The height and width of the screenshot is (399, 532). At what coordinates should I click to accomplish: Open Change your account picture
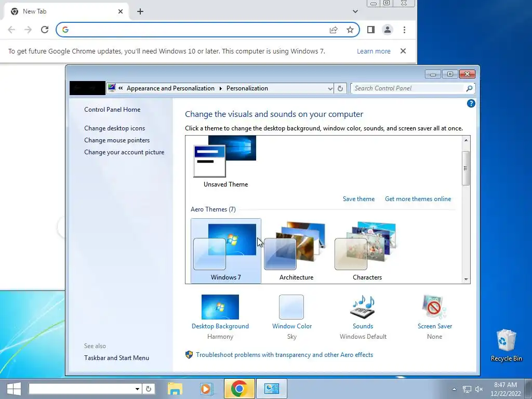click(124, 152)
